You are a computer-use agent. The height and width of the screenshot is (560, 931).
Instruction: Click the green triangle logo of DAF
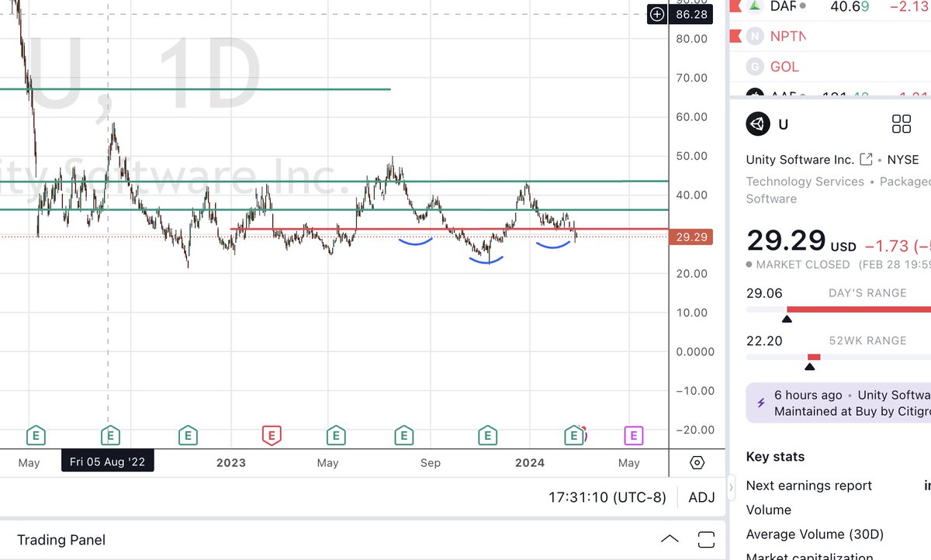(x=755, y=6)
